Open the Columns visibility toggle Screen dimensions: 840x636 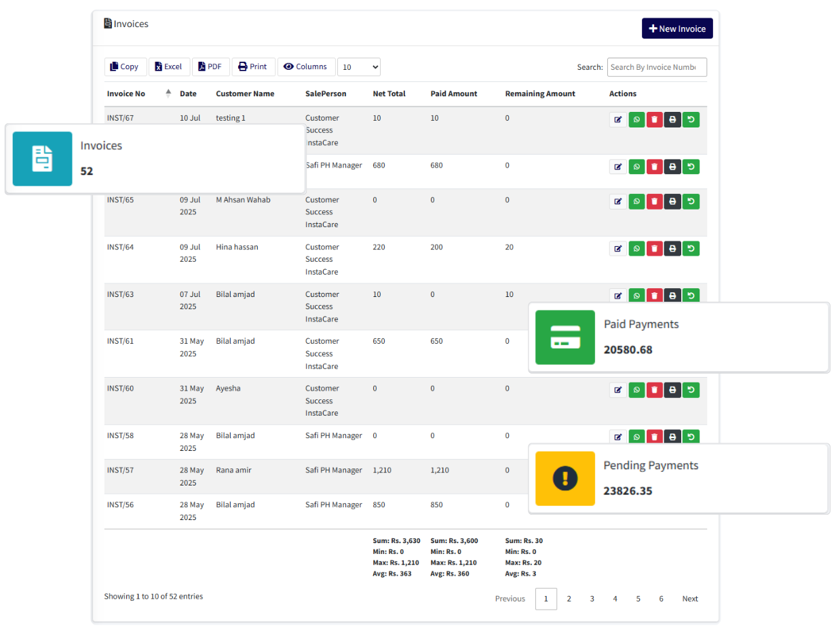pos(306,66)
